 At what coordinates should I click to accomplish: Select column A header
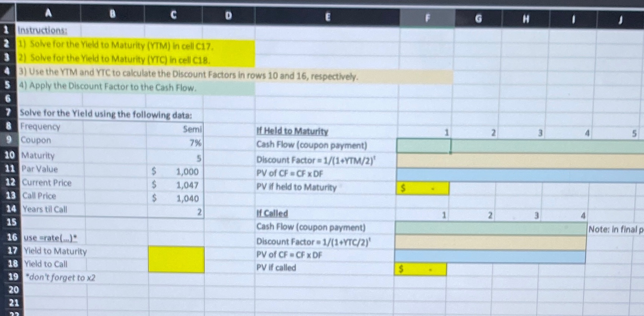pos(48,14)
